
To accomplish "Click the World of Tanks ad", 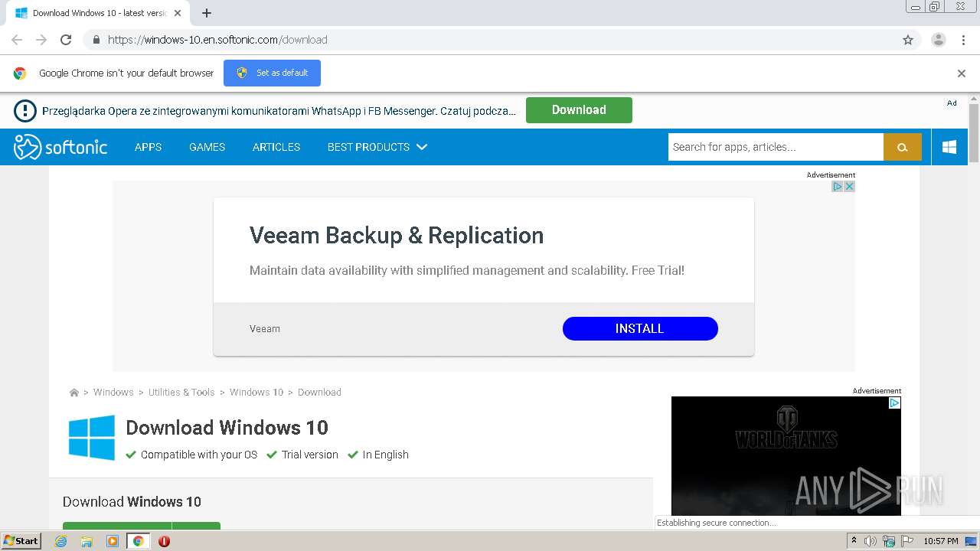I will click(x=786, y=456).
